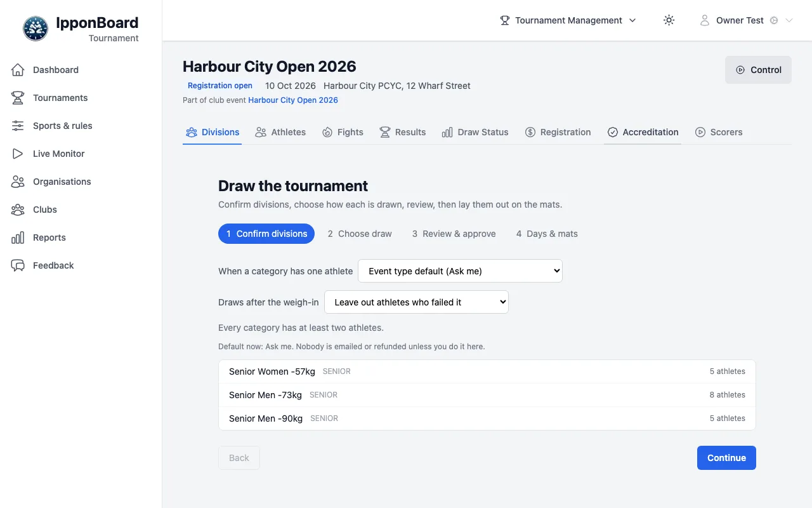Image resolution: width=812 pixels, height=508 pixels.
Task: Click the Senior Women -57kg division row
Action: click(x=487, y=371)
